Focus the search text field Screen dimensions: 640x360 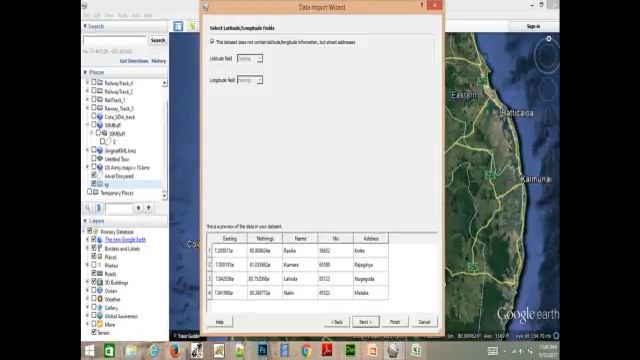point(115,40)
